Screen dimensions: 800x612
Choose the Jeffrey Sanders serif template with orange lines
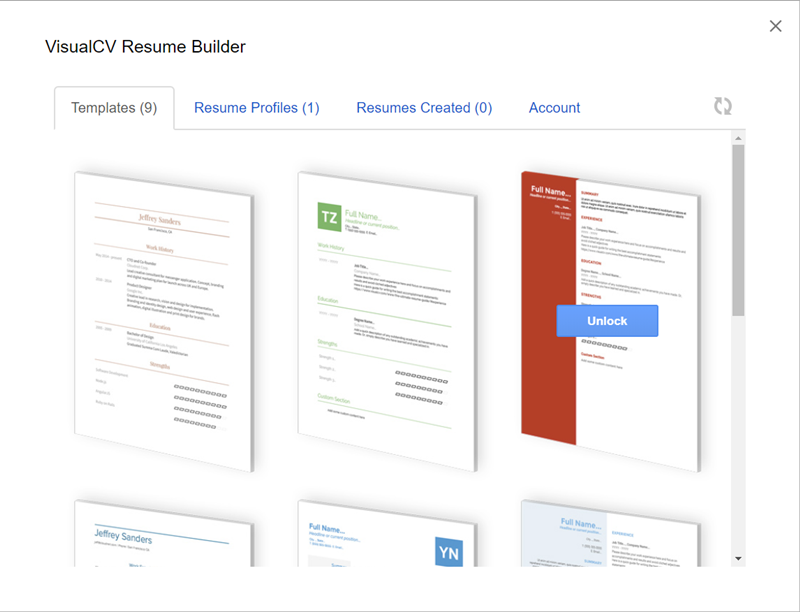point(164,322)
